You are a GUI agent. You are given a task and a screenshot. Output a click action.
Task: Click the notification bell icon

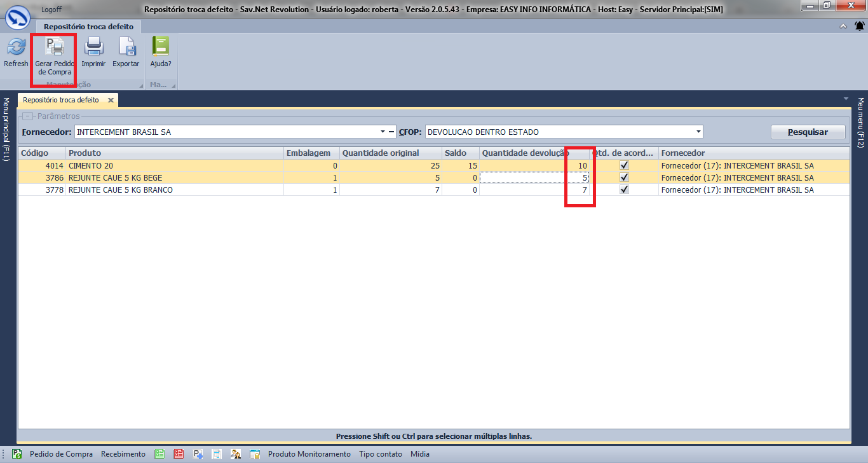[859, 26]
